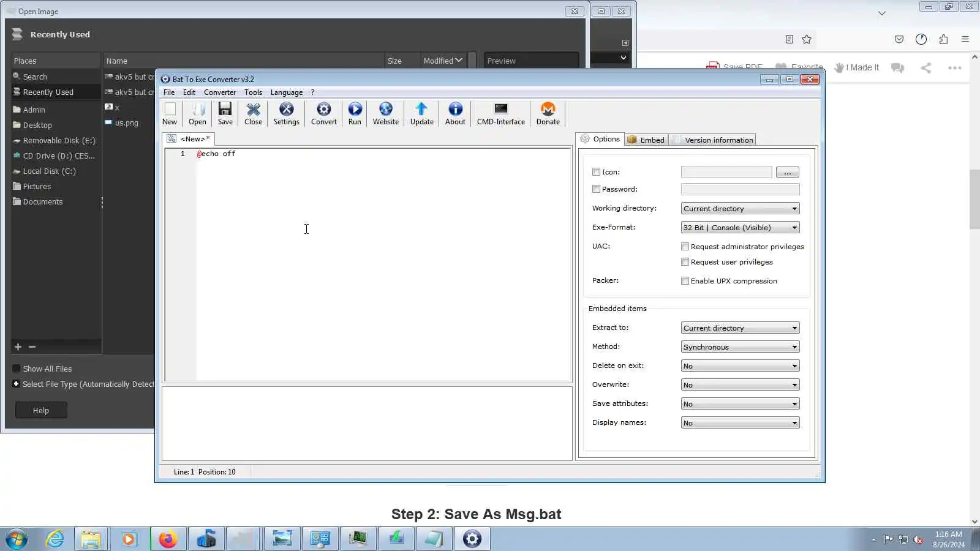Click the comments speech bubble icon on the webpage
Image resolution: width=980 pixels, height=551 pixels.
click(898, 68)
